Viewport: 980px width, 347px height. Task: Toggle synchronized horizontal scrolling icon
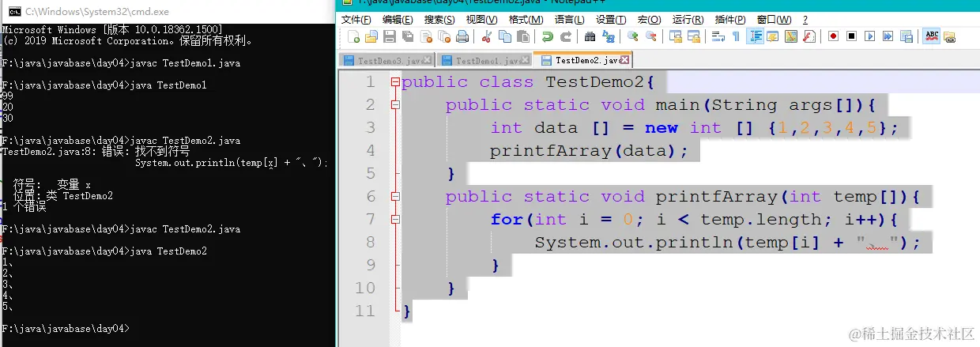(x=693, y=36)
